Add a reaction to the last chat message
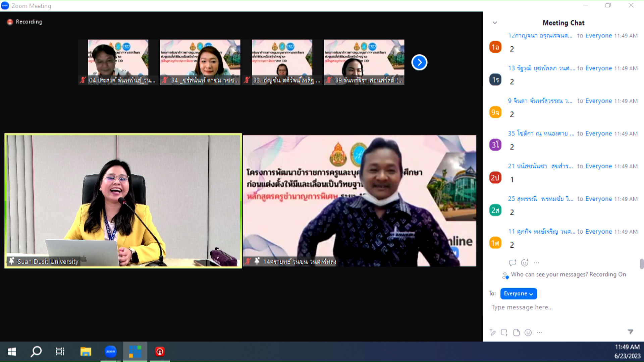The image size is (644, 362). point(525,263)
